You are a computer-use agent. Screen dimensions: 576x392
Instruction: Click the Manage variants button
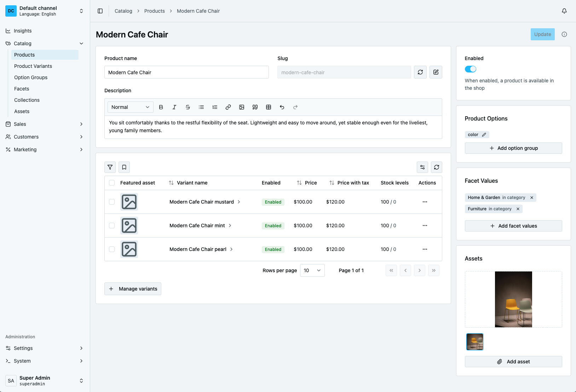133,289
